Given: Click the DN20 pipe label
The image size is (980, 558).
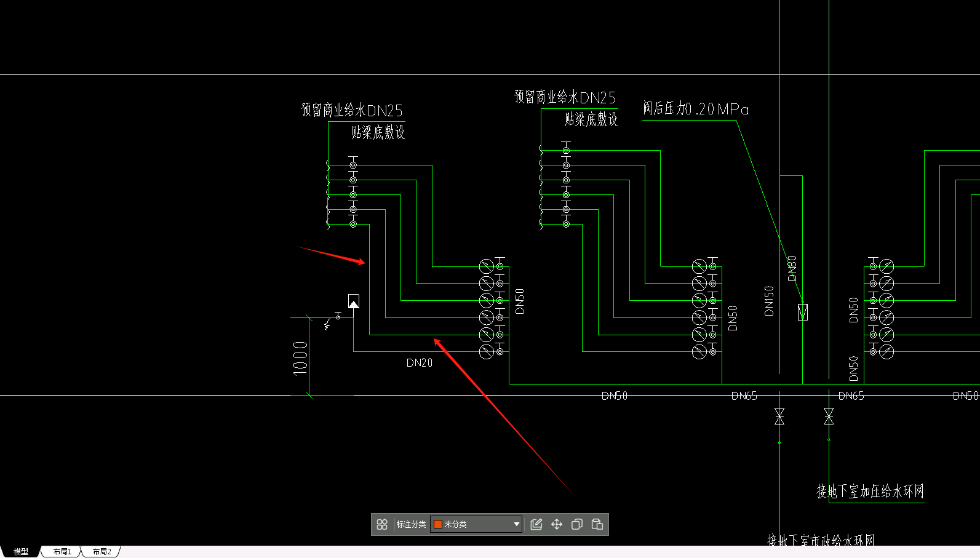Looking at the screenshot, I should coord(420,363).
